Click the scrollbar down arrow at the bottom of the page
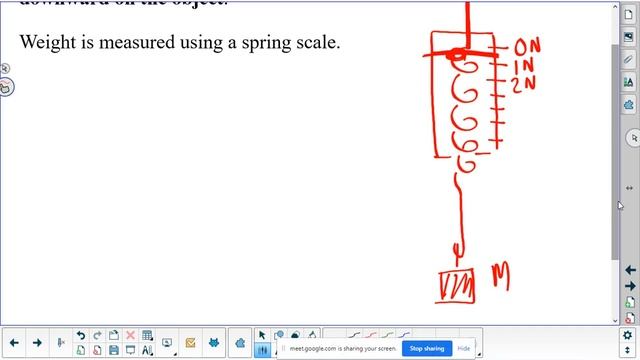 pyautogui.click(x=615, y=321)
